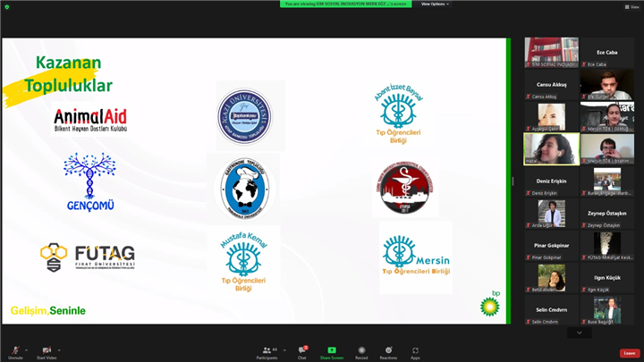Expand the arrow next to Participants
Screen dimensions: 644x362
pyautogui.click(x=284, y=350)
